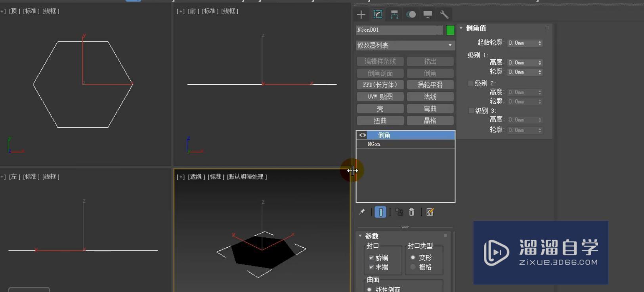Click the NGon001 object name field
The width and height of the screenshot is (644, 292).
point(399,30)
